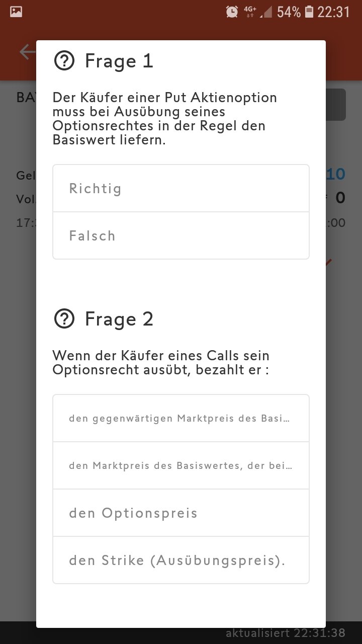Image resolution: width=362 pixels, height=644 pixels.
Task: Tap the back arrow in the header
Action: 26,52
